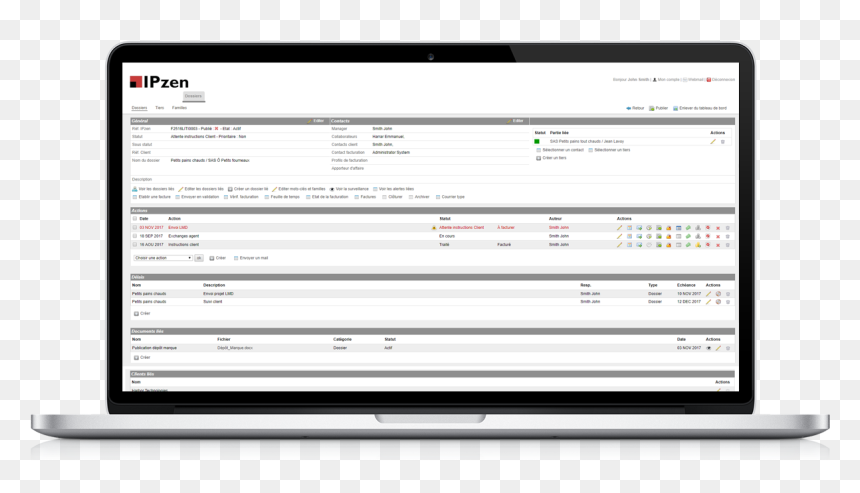Edit the Envoi LMD action with pencil
Image resolution: width=860 pixels, height=493 pixels.
tap(620, 228)
